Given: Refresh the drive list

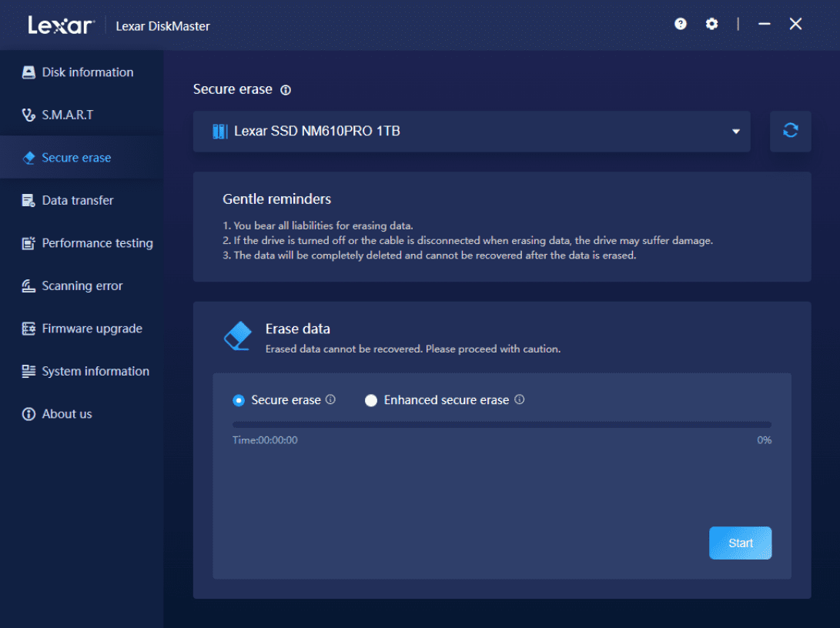Looking at the screenshot, I should (x=790, y=131).
